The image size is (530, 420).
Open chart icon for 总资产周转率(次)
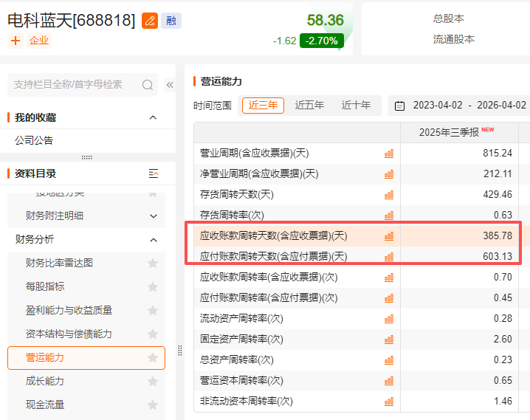pyautogui.click(x=389, y=360)
